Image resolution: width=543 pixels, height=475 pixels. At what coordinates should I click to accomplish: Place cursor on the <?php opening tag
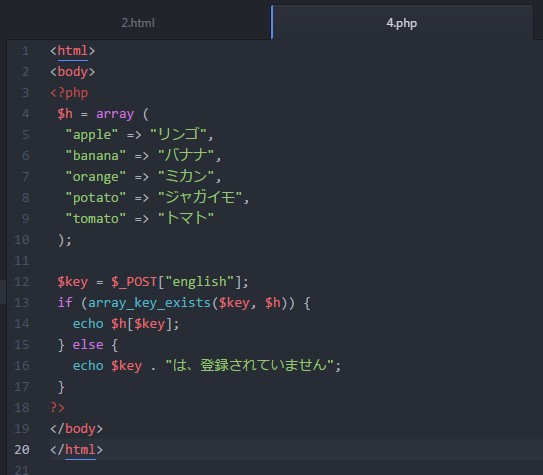69,93
